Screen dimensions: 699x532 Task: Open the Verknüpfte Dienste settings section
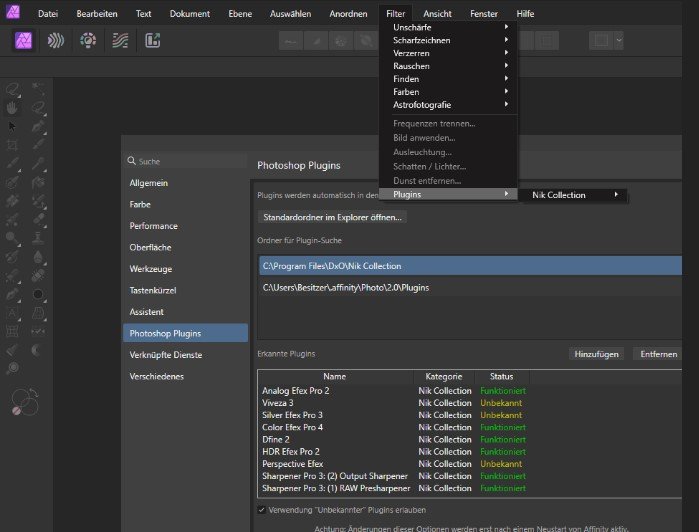pos(185,355)
